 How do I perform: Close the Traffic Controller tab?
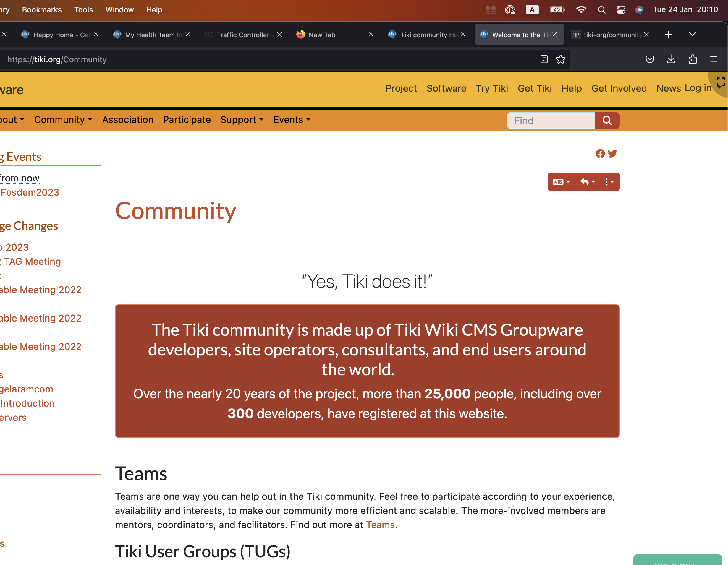[279, 34]
